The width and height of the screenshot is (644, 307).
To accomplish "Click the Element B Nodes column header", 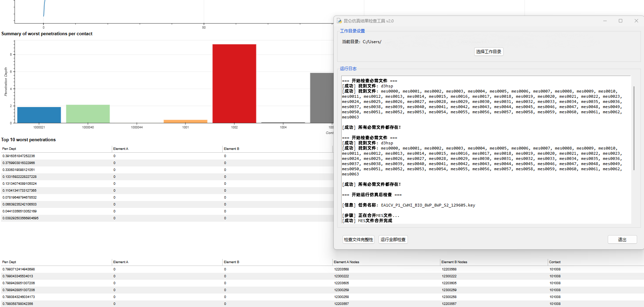I will point(454,262).
